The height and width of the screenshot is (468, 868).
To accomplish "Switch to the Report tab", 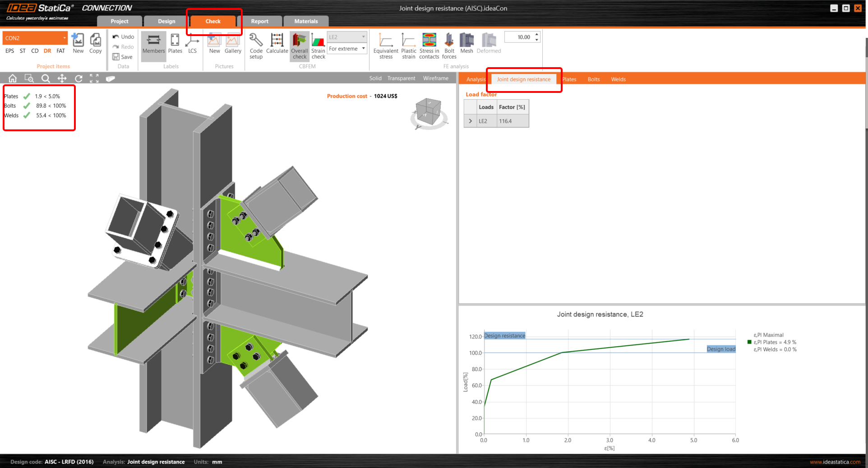I will click(260, 21).
